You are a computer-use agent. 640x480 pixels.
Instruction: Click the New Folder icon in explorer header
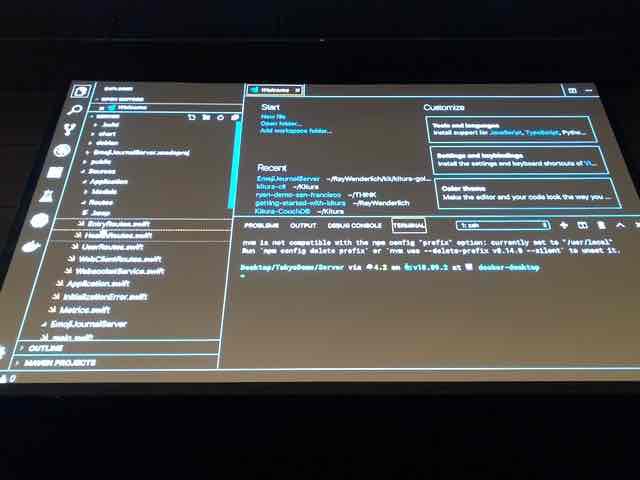coord(207,117)
